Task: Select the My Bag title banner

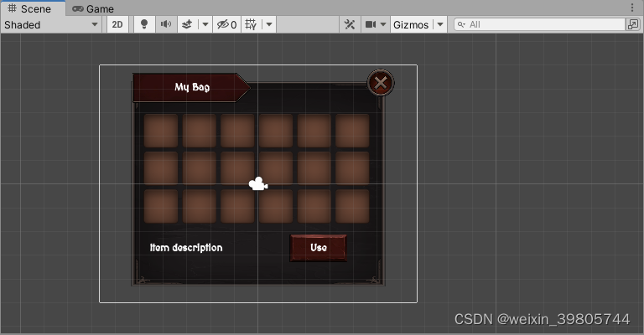Action: click(191, 87)
